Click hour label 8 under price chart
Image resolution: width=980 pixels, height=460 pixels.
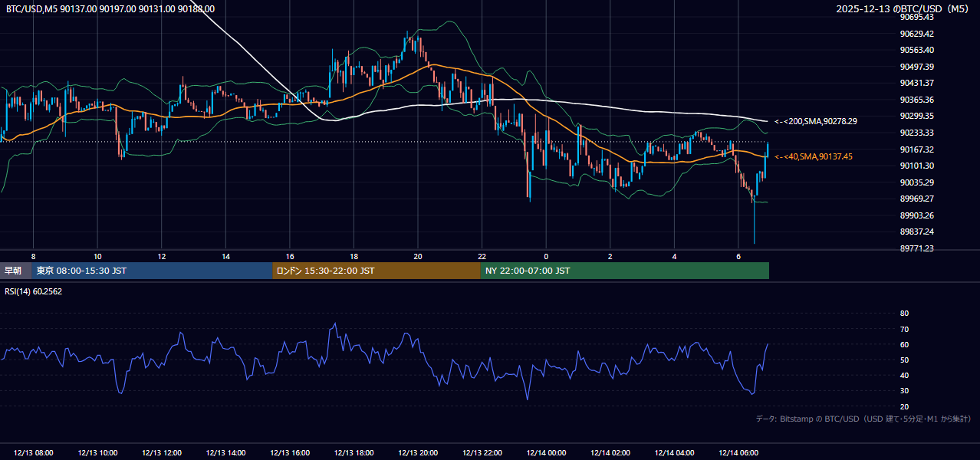coord(34,256)
